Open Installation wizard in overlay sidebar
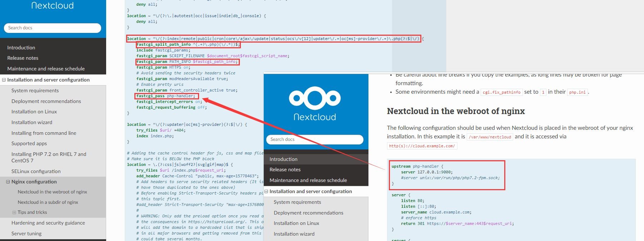 [294, 234]
